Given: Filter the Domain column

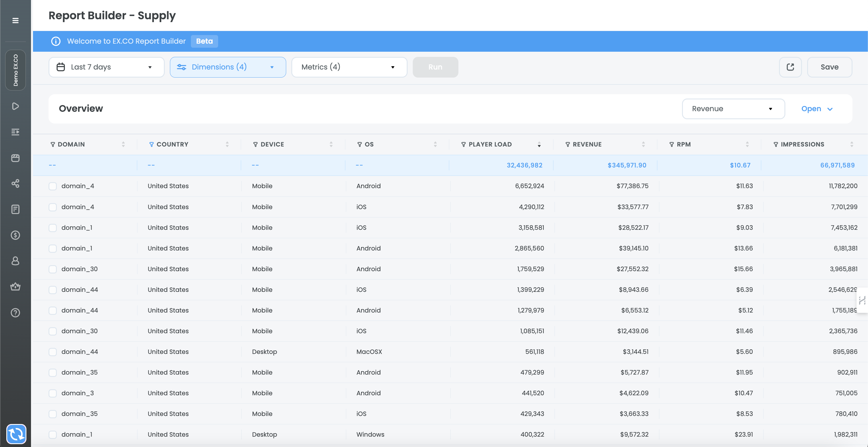Looking at the screenshot, I should click(53, 144).
